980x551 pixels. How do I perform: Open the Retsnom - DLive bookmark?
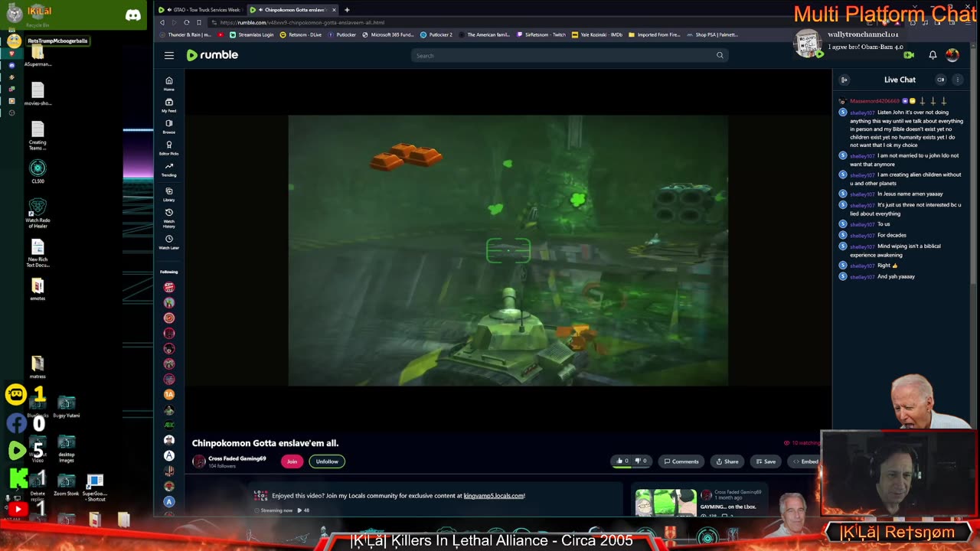[301, 34]
